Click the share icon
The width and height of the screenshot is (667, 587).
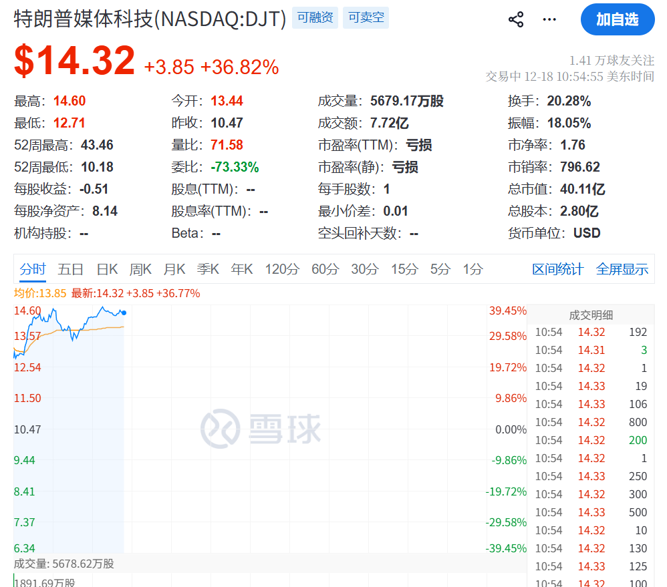coord(516,19)
